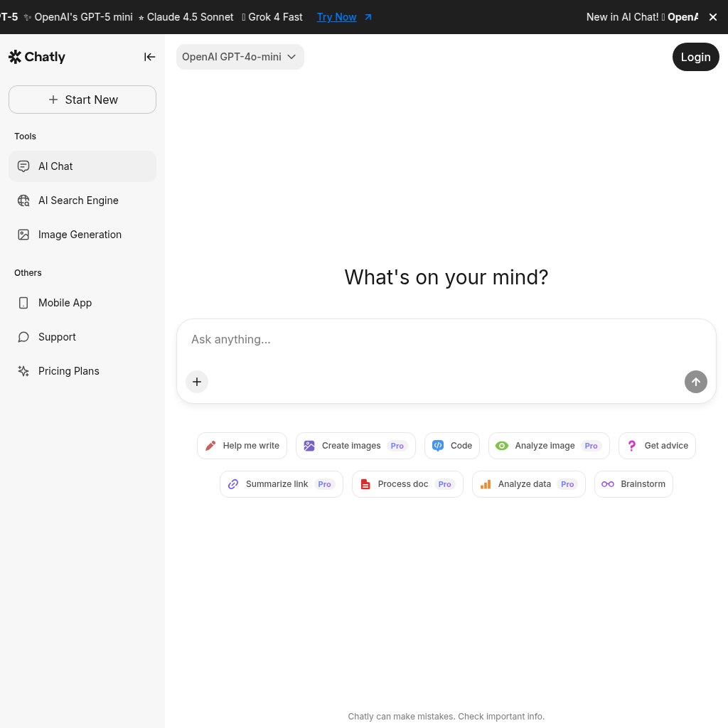
Task: Expand the model dropdown chevron
Action: point(291,57)
